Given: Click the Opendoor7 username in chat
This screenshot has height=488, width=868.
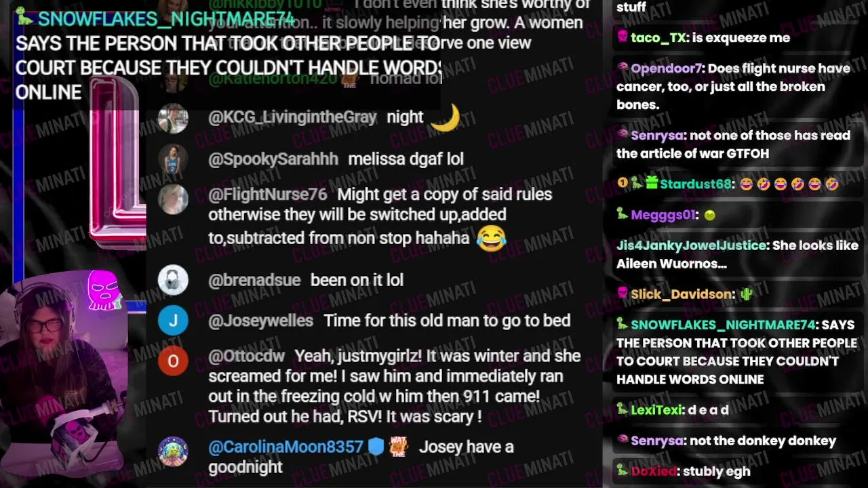Looking at the screenshot, I should click(x=666, y=68).
